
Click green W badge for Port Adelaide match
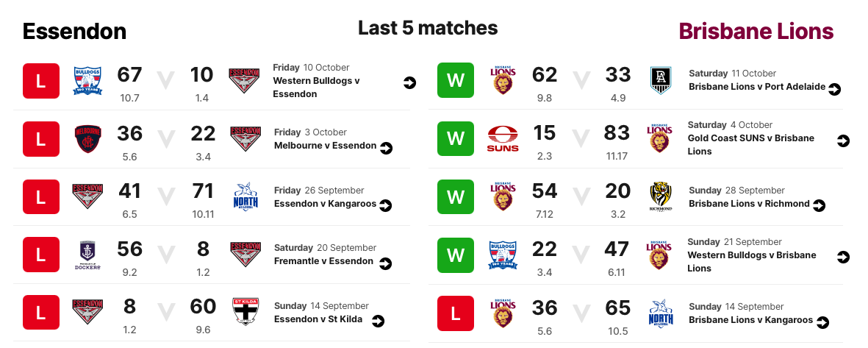[456, 81]
